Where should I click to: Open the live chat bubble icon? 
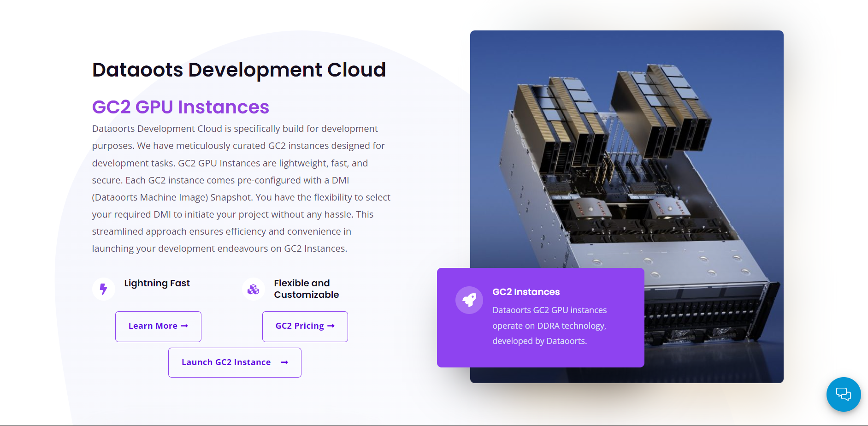(844, 394)
